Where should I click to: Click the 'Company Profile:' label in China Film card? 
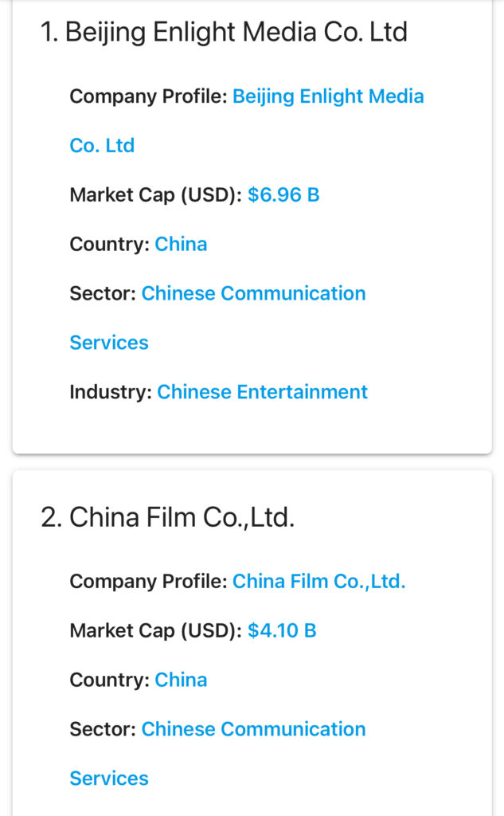click(x=148, y=582)
